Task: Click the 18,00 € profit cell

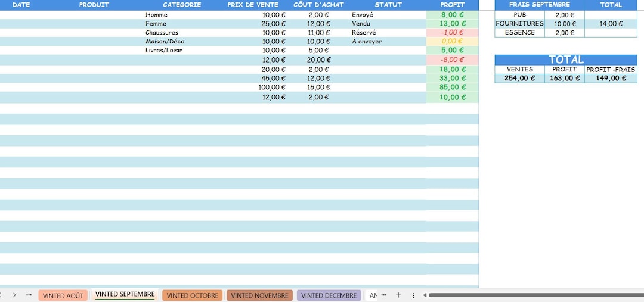Action: click(452, 69)
